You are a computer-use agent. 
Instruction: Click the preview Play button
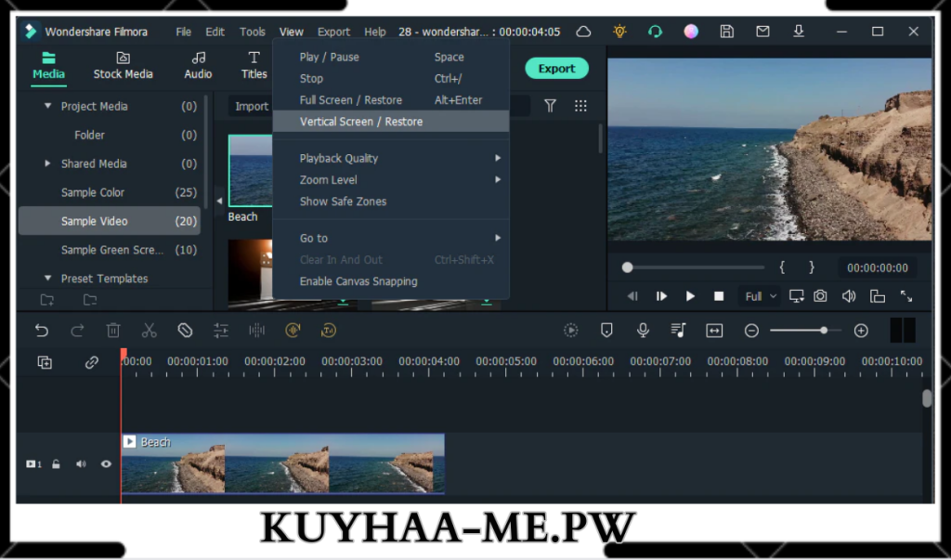pyautogui.click(x=690, y=296)
